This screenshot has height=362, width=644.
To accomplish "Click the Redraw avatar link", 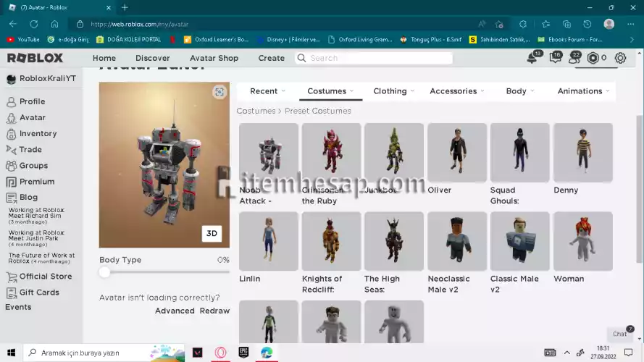I will point(214,311).
